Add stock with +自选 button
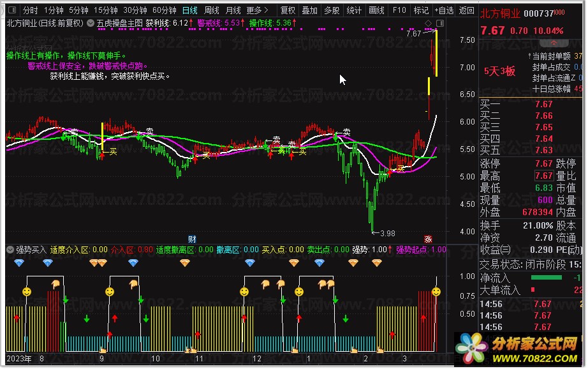 coord(444,10)
